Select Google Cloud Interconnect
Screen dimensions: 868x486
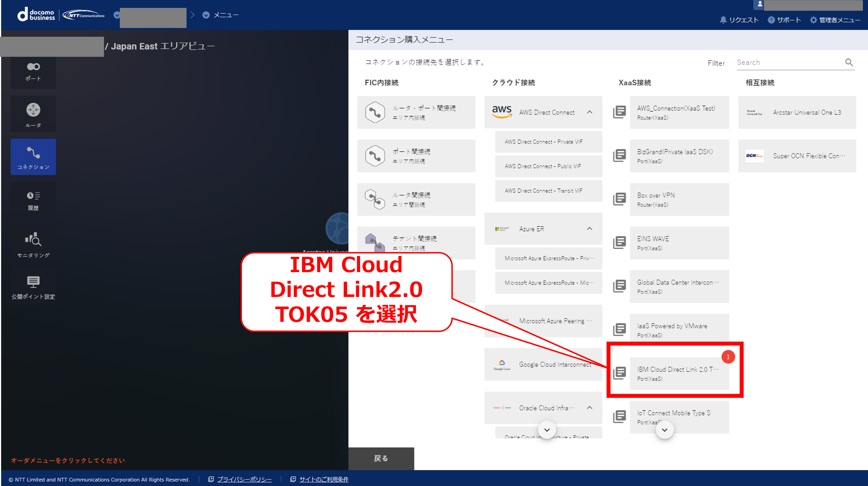[543, 364]
